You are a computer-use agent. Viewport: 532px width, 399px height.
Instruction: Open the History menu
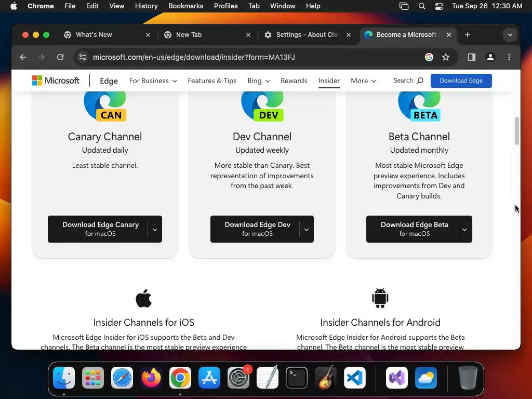click(146, 6)
